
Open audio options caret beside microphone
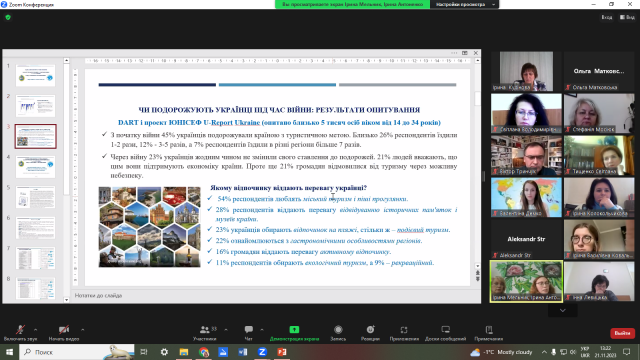pos(36,329)
